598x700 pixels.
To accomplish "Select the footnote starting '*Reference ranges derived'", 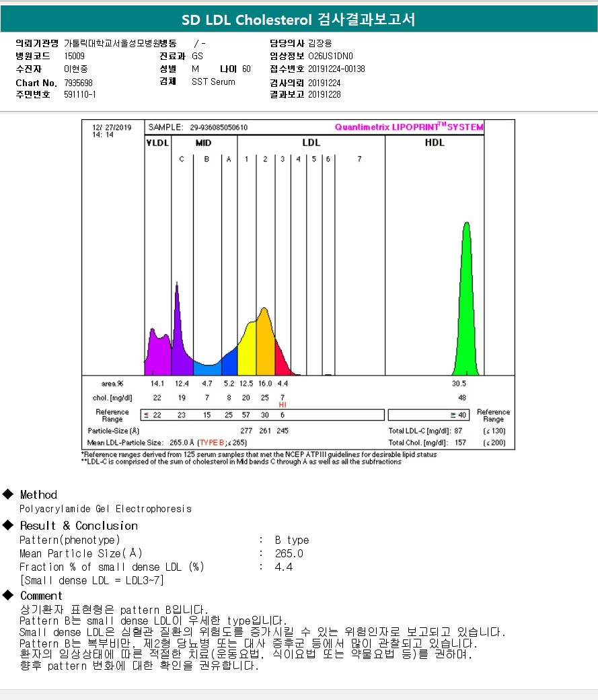I will pyautogui.click(x=259, y=454).
